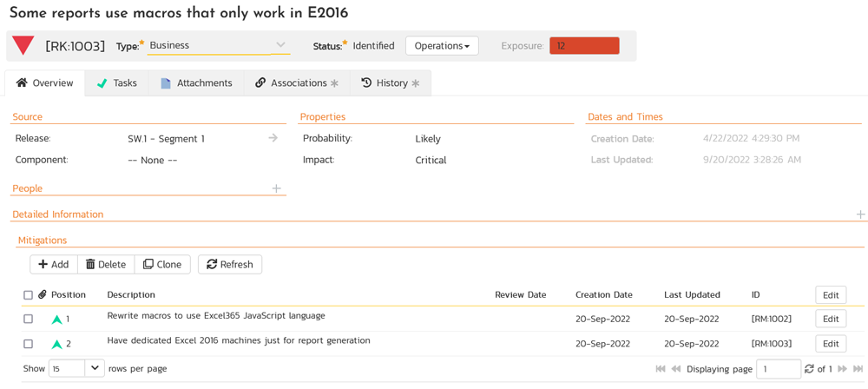Click the creation date 4/22/2022 4:29:30 PM
Image resolution: width=868 pixels, height=389 pixels.
point(750,139)
